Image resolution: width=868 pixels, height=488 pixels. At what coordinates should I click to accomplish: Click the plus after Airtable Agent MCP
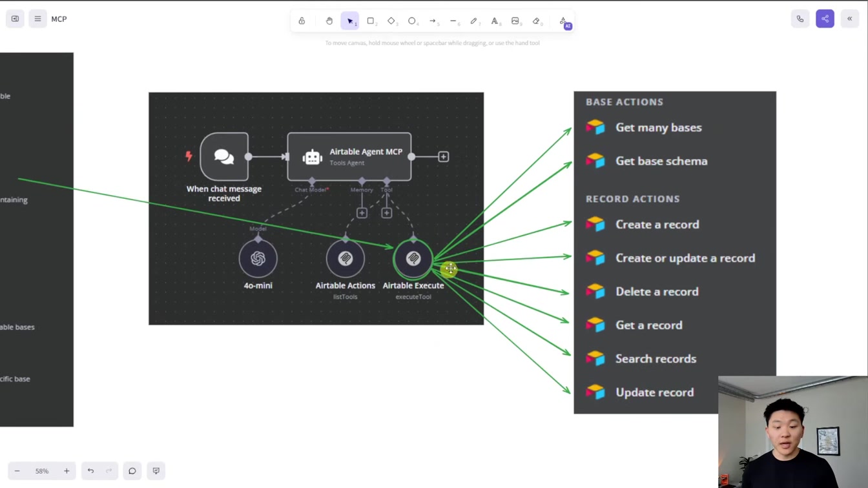click(x=444, y=156)
